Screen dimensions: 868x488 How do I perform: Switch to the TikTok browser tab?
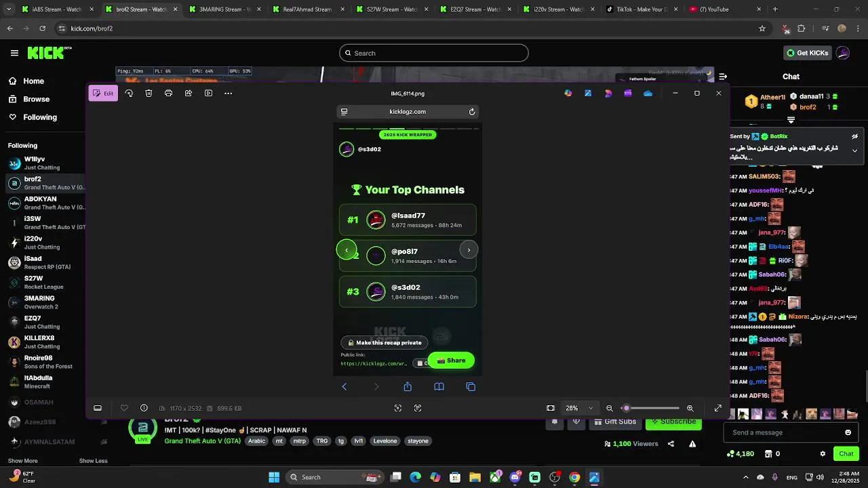[642, 9]
